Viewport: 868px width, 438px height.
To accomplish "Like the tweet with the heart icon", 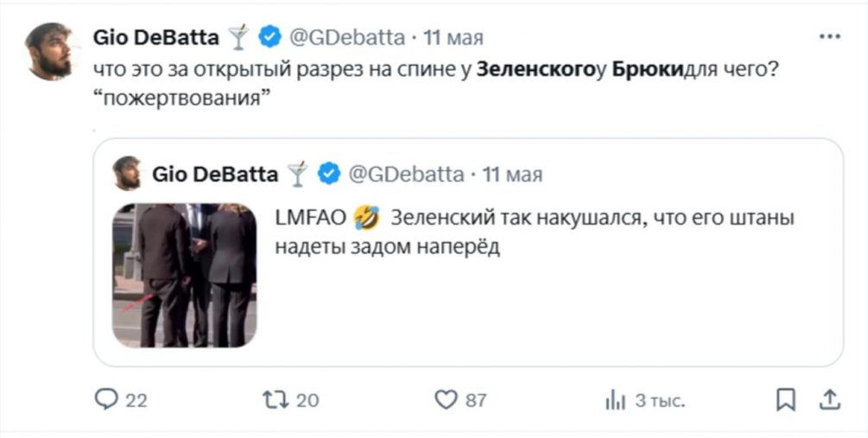I will [445, 399].
